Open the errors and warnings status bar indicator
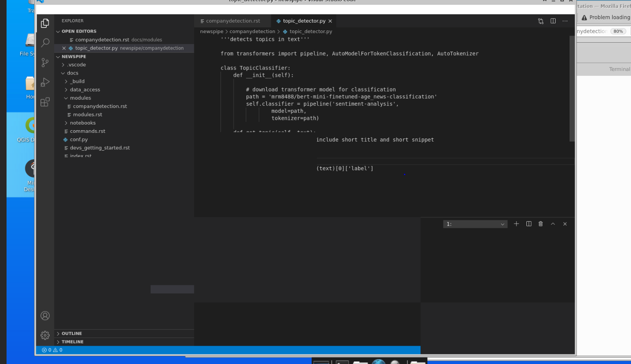 52,350
